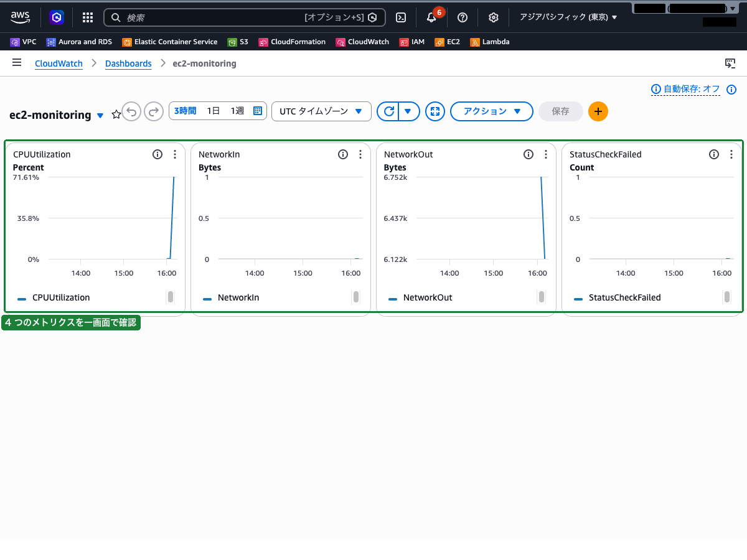The image size is (747, 560).
Task: Open the panel icon right of breadcrumbs
Action: pyautogui.click(x=730, y=63)
